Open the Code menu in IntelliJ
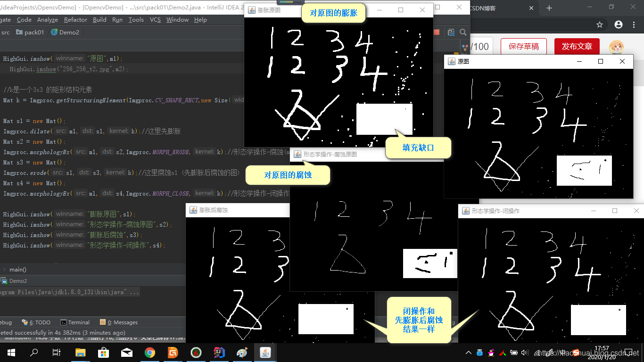Viewport: 644px width, 362px height. point(24,20)
